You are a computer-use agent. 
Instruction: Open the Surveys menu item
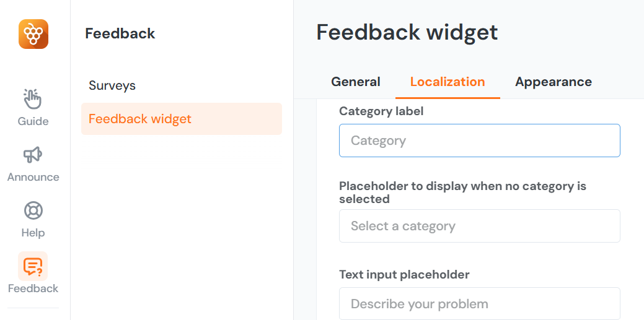(x=112, y=85)
